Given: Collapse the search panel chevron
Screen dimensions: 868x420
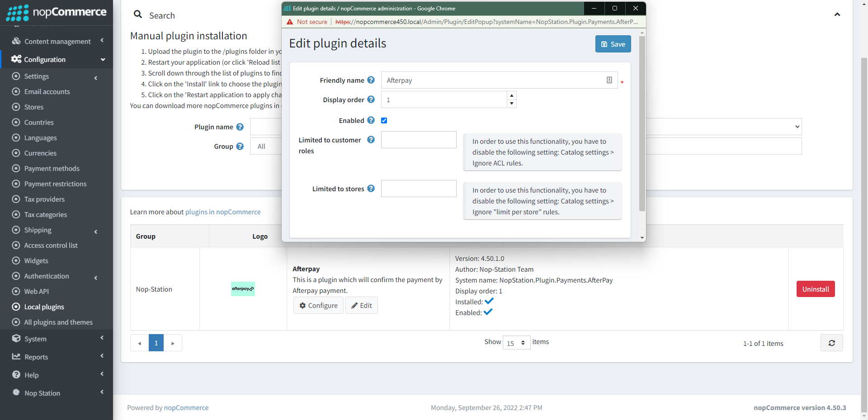Looking at the screenshot, I should point(837,14).
